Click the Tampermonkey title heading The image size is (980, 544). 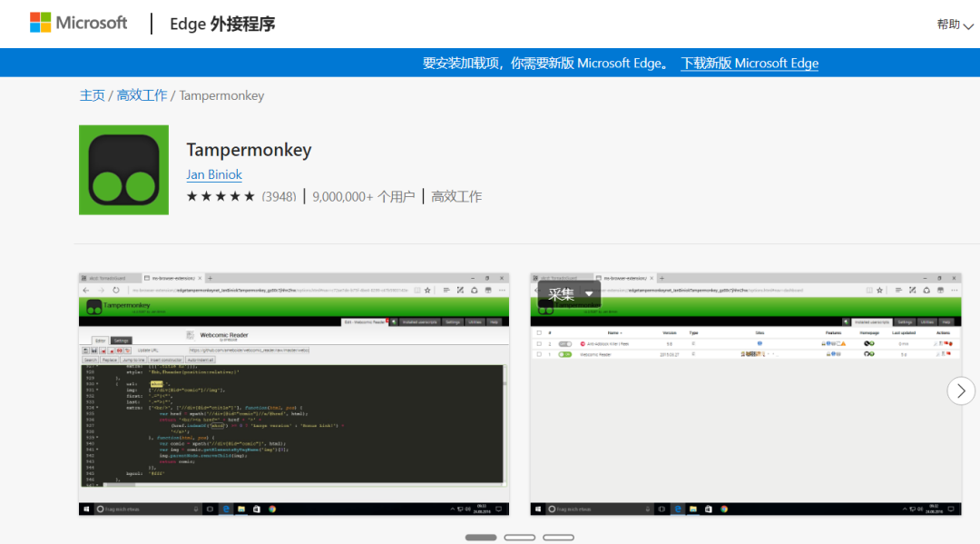(x=249, y=150)
